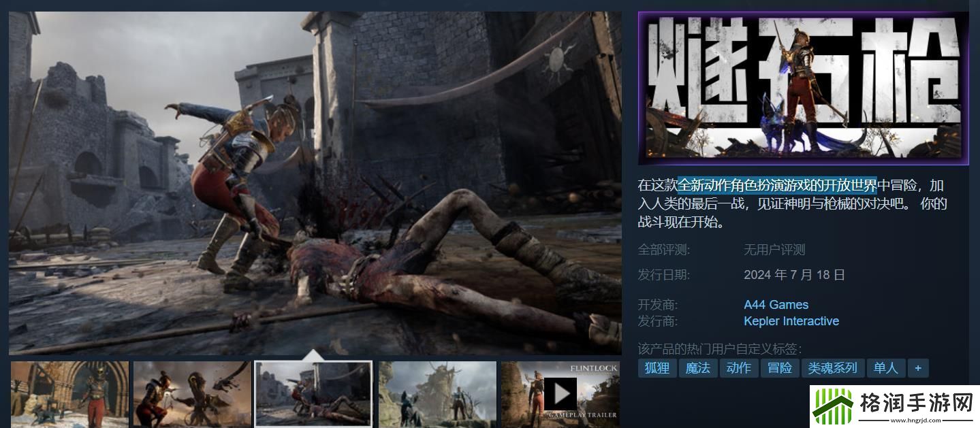The height and width of the screenshot is (428, 980).
Task: Select the 单人 tag
Action: (885, 368)
